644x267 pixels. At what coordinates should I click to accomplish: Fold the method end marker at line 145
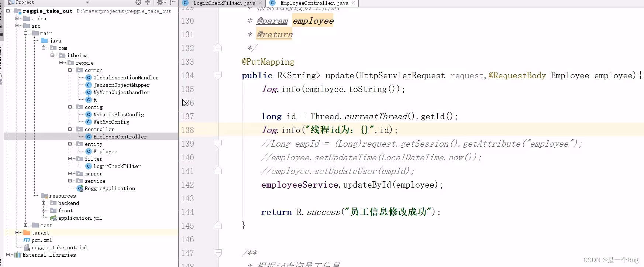pyautogui.click(x=218, y=226)
